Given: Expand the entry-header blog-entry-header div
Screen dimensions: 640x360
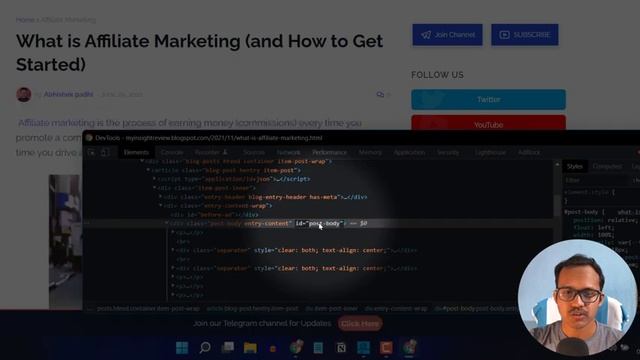Looking at the screenshot, I should (x=160, y=197).
